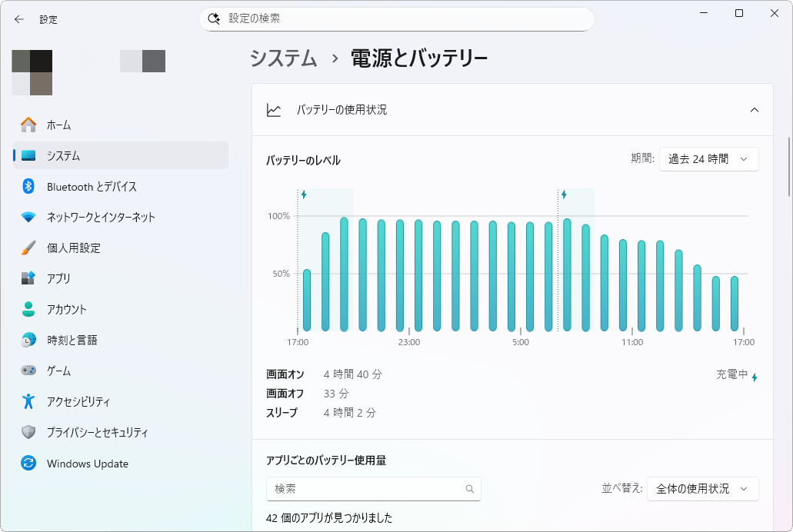The width and height of the screenshot is (793, 532).
Task: Go to アクセシビリティ settings
Action: click(x=78, y=401)
